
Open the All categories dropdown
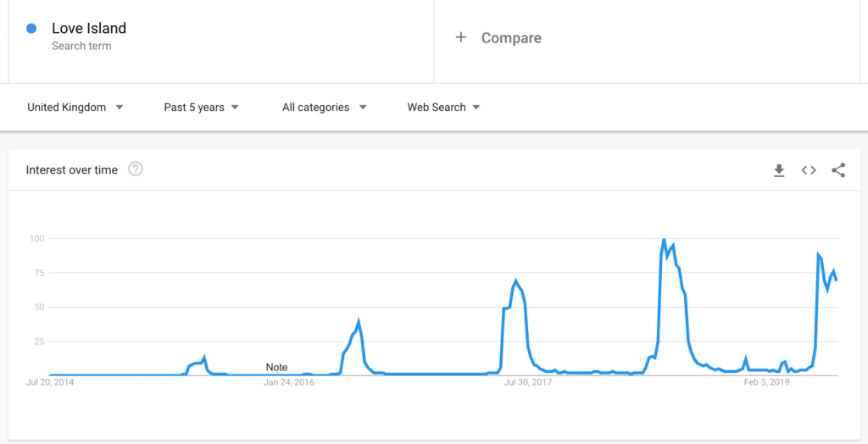coord(325,108)
